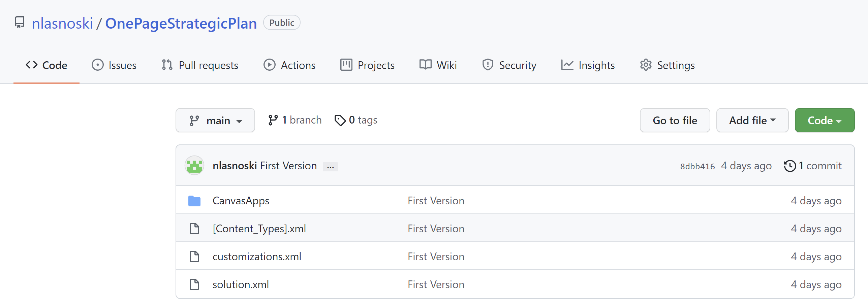Image resolution: width=868 pixels, height=305 pixels.
Task: Open the Add file dropdown
Action: 752,121
